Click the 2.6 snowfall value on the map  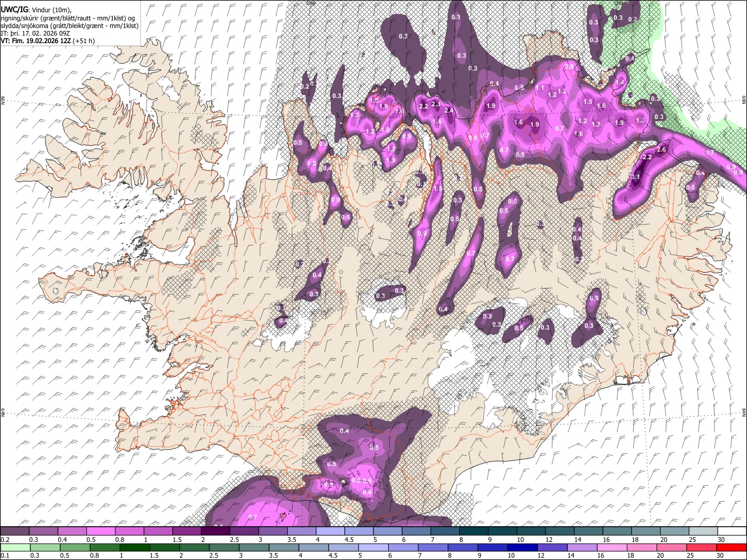[x=661, y=149]
